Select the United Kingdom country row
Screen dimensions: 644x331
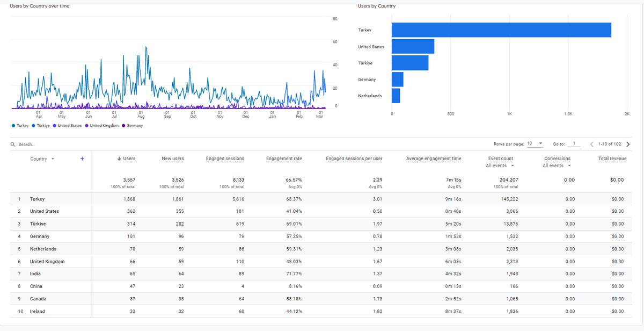pos(321,261)
